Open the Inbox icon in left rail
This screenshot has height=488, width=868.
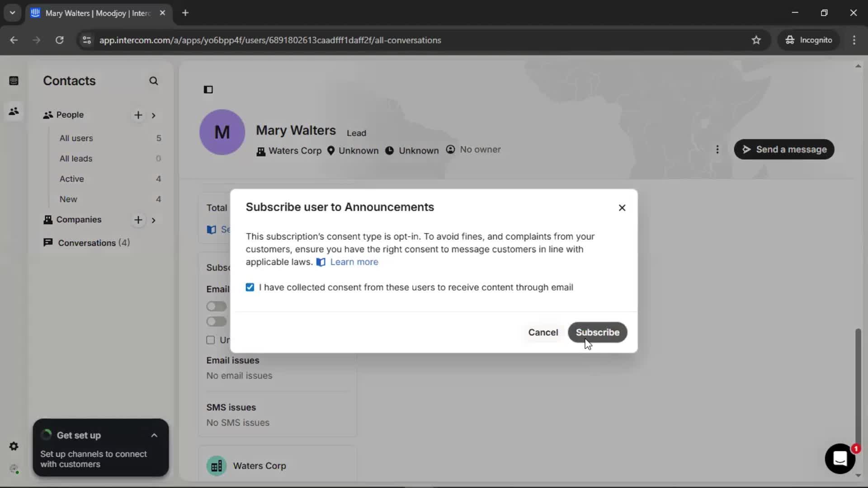click(14, 81)
